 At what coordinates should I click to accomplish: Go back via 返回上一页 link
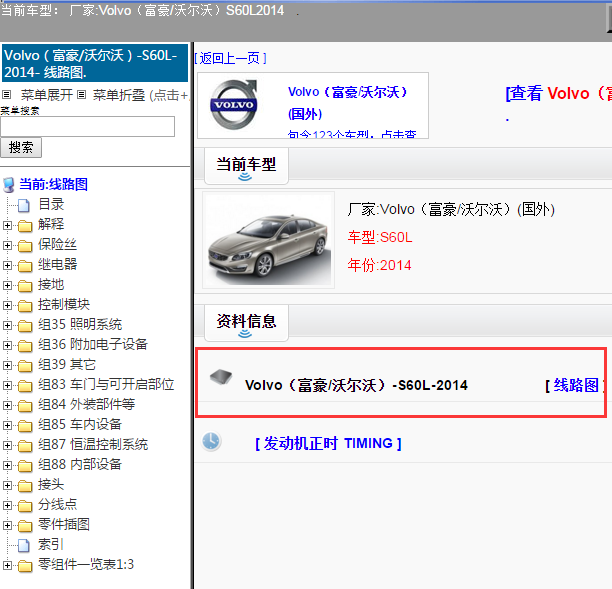(230, 59)
